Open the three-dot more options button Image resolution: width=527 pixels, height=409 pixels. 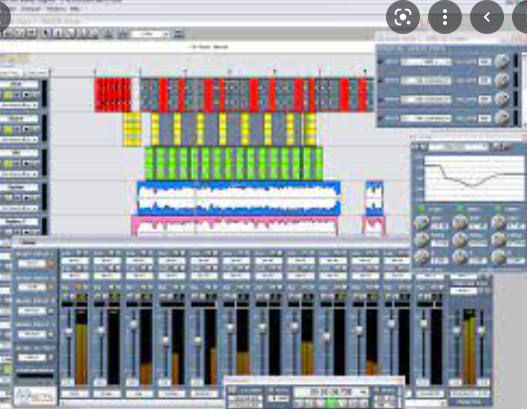point(445,17)
